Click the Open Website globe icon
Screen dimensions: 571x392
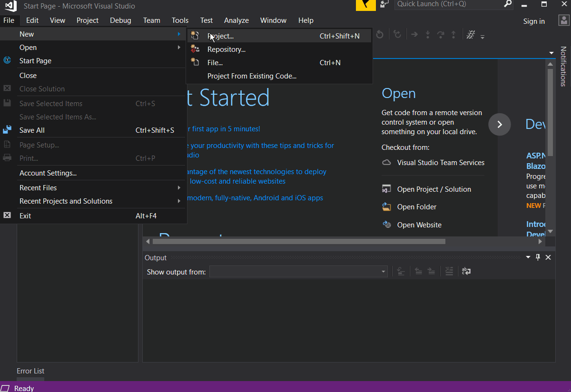(387, 225)
